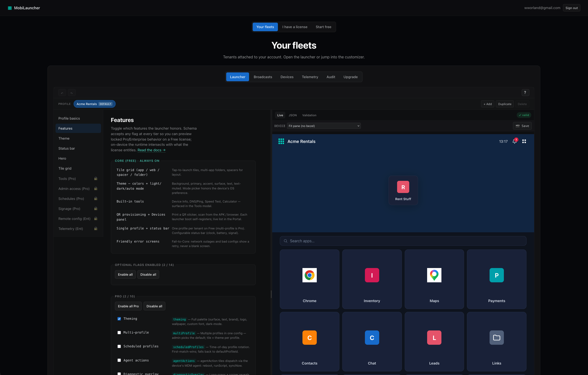Click the lock icon beside Signage (Pro)
Image resolution: width=588 pixels, height=375 pixels.
[96, 208]
